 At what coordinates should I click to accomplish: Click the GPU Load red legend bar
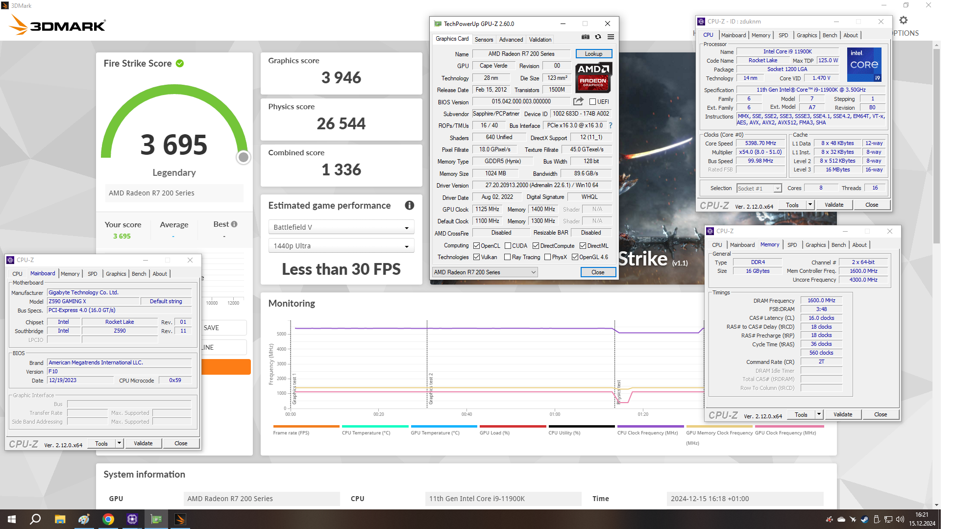(513, 426)
